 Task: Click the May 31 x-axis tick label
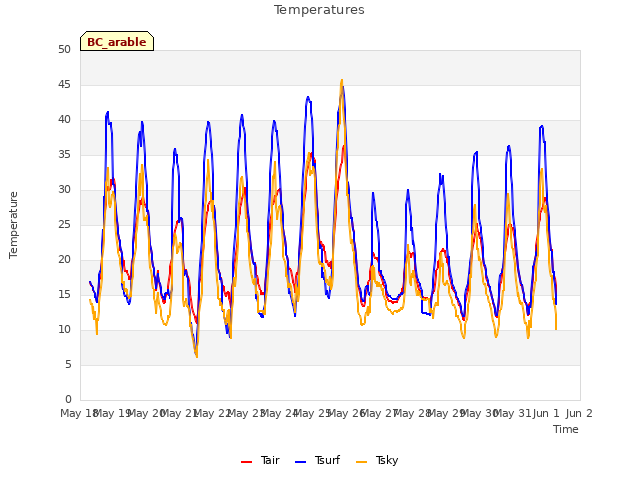[513, 413]
